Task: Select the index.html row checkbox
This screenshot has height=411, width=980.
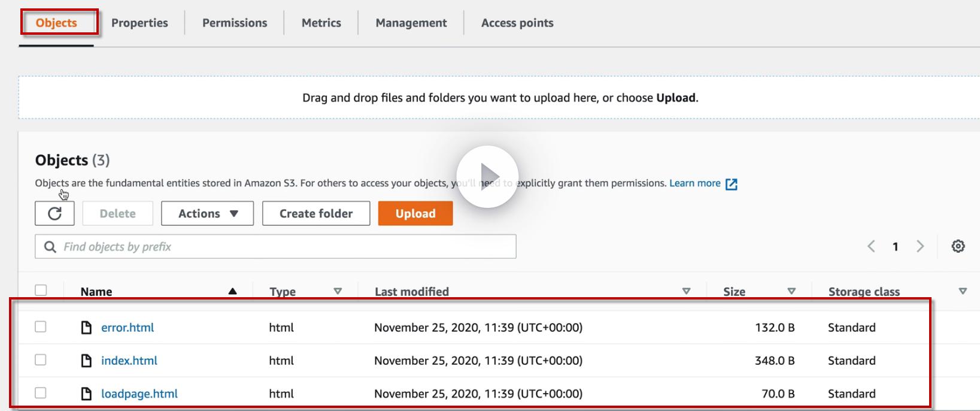Action: tap(41, 359)
